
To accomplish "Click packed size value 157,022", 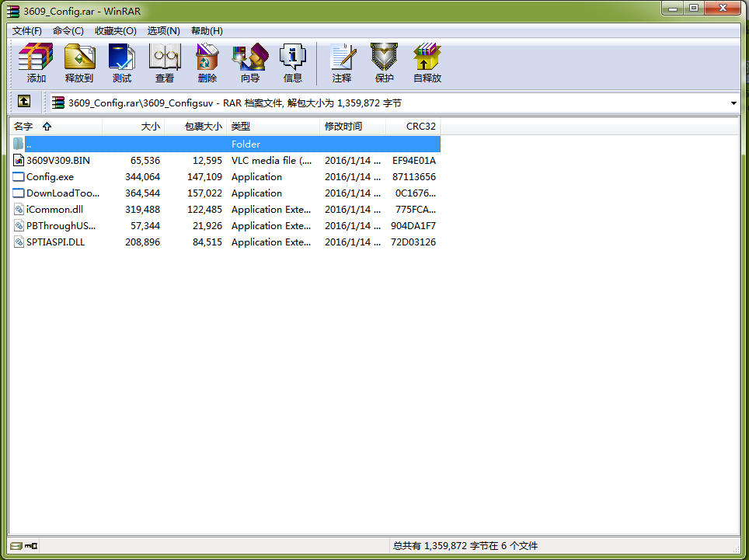I will (x=204, y=193).
